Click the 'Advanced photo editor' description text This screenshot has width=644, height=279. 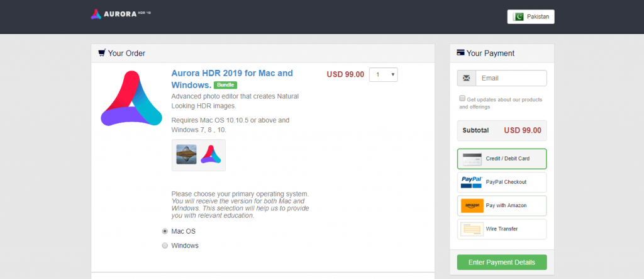coord(235,101)
